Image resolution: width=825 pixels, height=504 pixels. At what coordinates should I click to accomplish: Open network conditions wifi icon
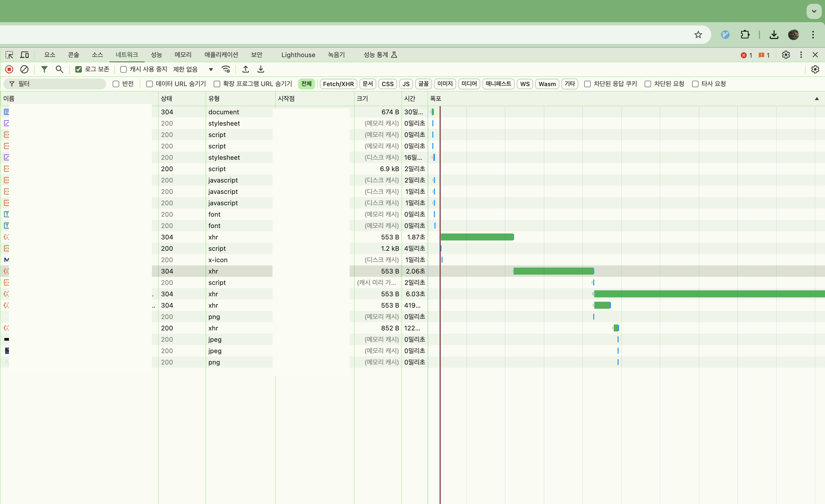[226, 69]
